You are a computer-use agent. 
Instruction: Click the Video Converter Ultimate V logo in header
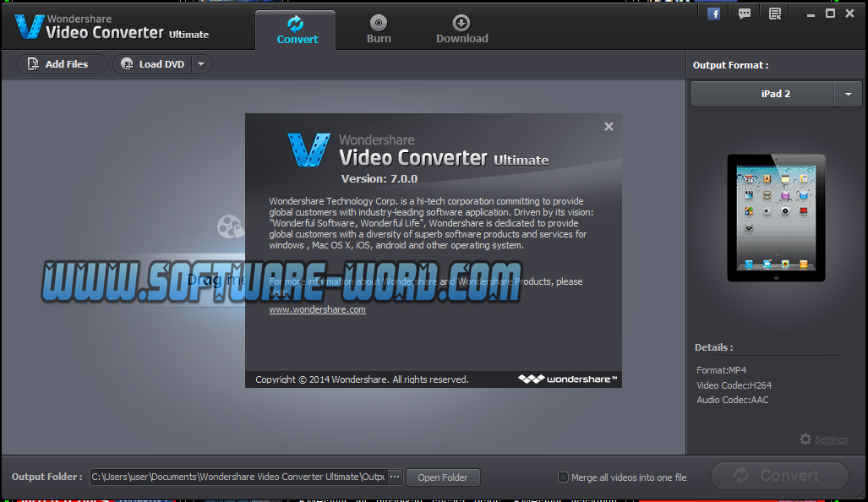coord(30,26)
